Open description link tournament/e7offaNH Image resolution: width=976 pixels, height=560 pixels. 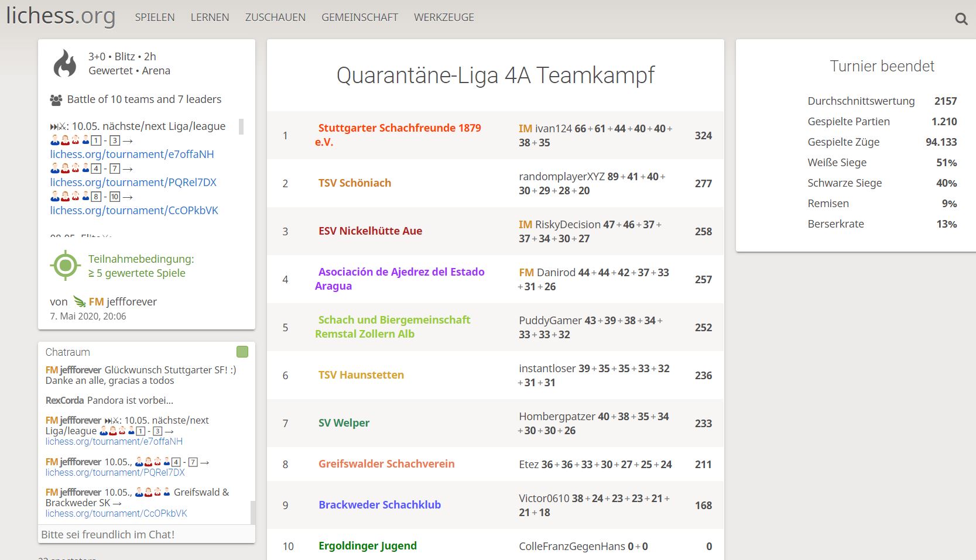click(x=132, y=154)
